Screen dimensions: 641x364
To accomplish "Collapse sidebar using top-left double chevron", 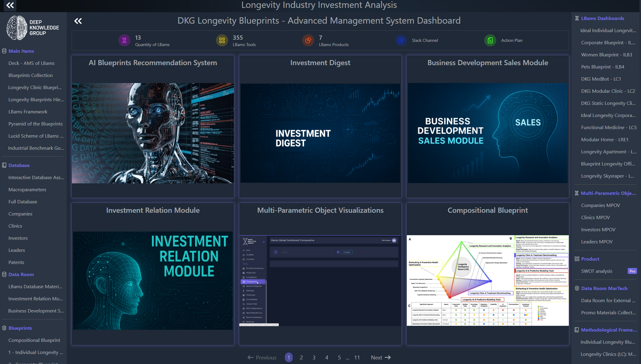I will point(10,5).
